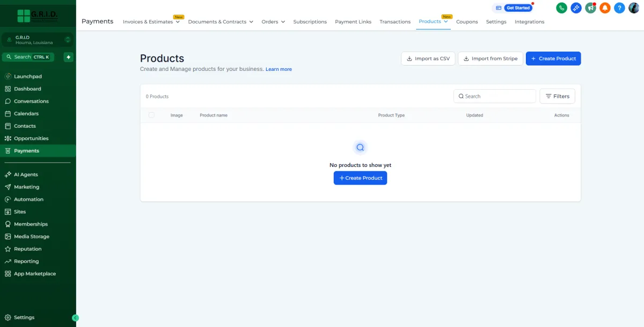Click the green lightning quick actions icon
644x327 pixels.
coord(68,57)
